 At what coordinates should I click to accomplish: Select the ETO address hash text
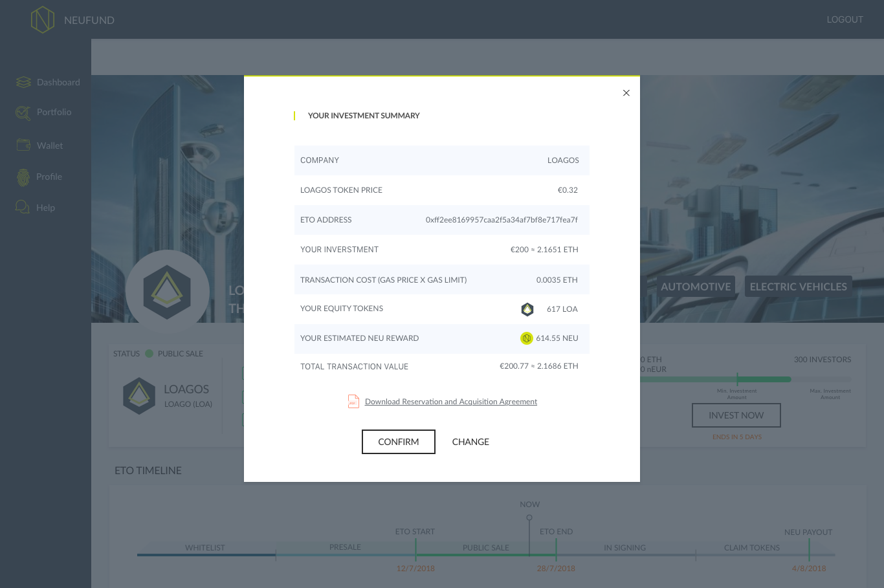(x=502, y=220)
